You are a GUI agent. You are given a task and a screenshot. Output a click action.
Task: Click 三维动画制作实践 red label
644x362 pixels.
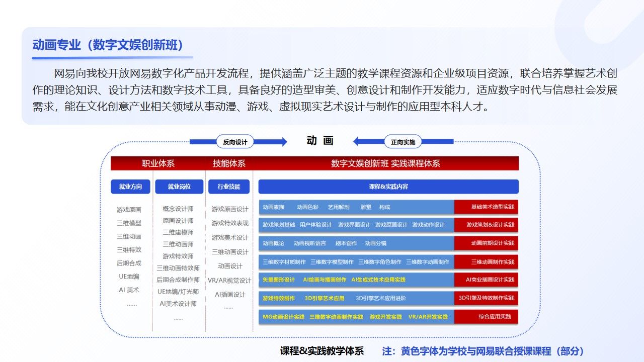tap(486, 262)
